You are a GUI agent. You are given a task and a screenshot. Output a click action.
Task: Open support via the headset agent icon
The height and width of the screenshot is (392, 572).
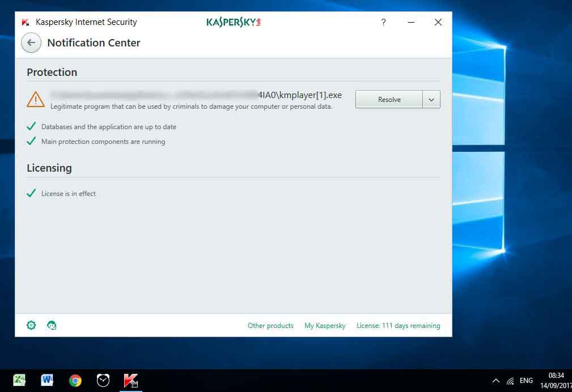point(52,325)
